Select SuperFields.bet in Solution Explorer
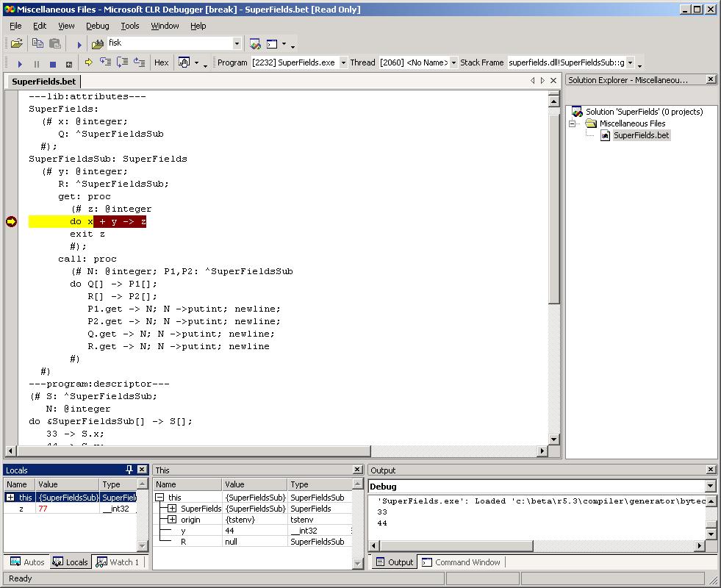The image size is (721, 588). (x=641, y=135)
